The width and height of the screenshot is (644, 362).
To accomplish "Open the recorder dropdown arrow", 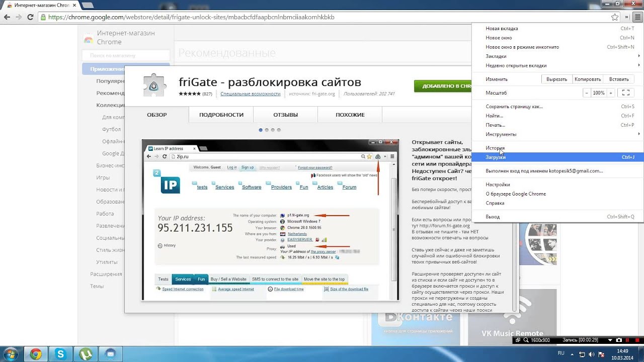I will click(x=610, y=340).
